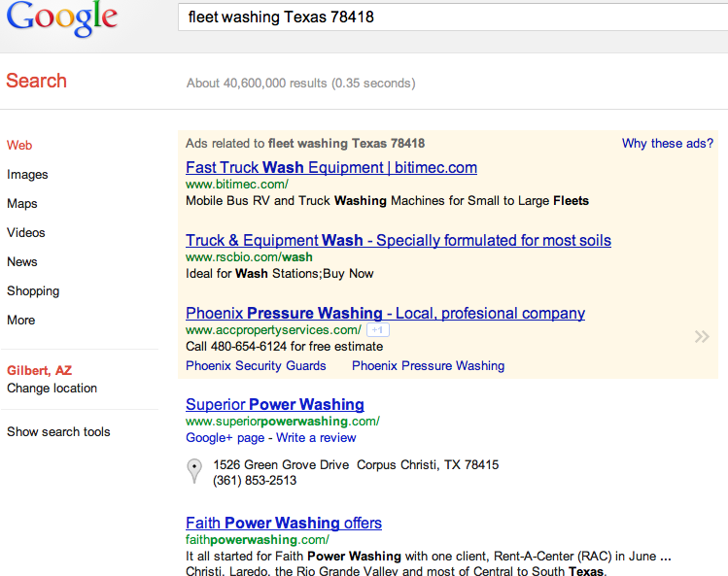Expand Show search tools

58,431
